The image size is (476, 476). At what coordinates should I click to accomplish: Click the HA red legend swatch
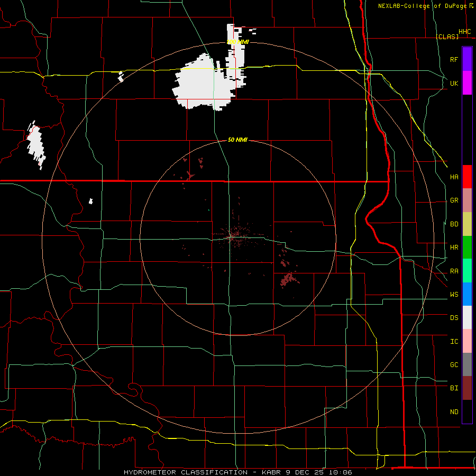467,177
